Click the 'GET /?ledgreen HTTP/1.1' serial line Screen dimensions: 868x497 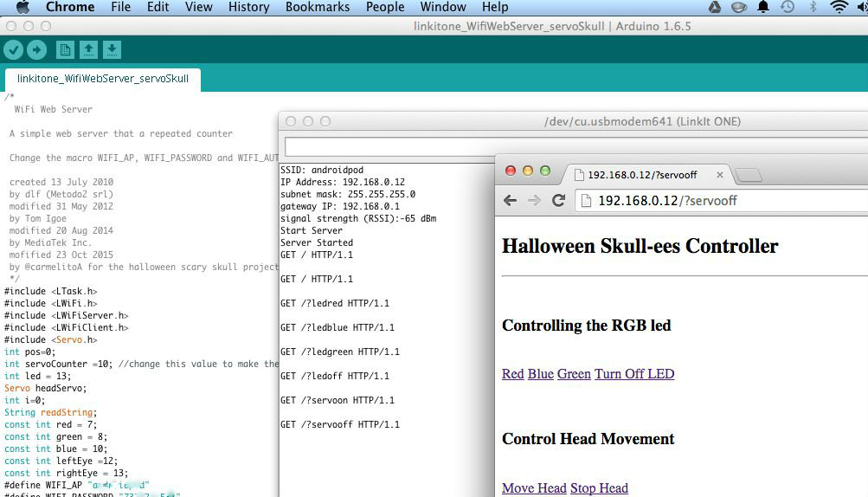click(340, 352)
